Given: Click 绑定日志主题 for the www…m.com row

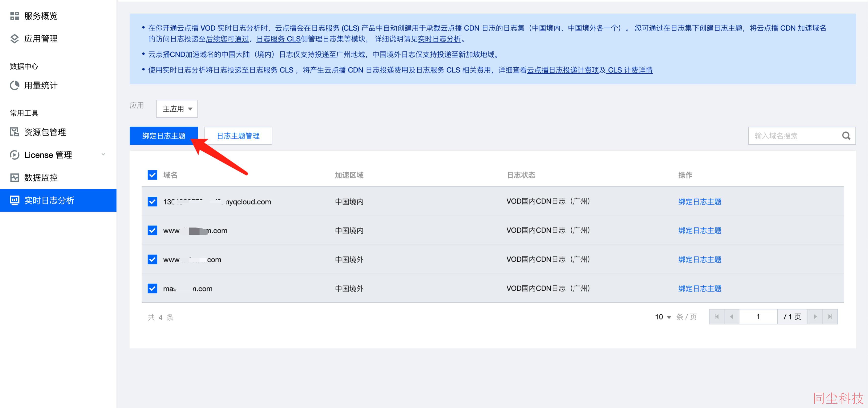Looking at the screenshot, I should tap(700, 231).
